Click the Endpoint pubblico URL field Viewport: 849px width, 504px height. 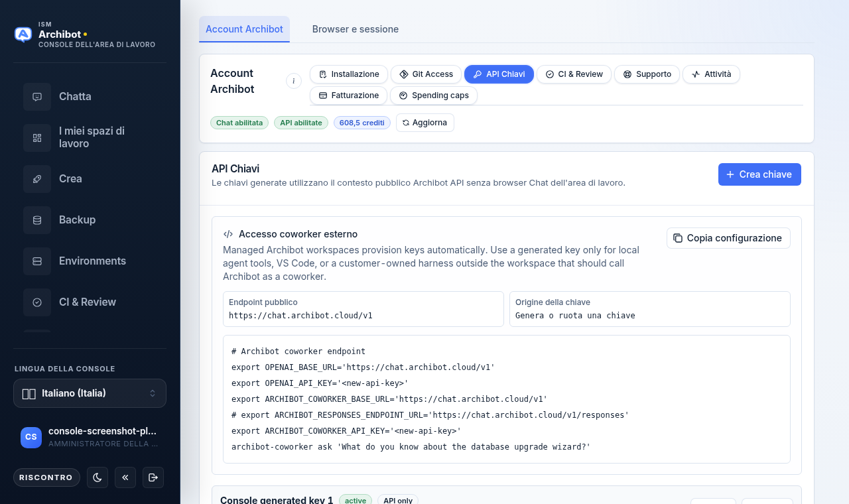click(363, 309)
